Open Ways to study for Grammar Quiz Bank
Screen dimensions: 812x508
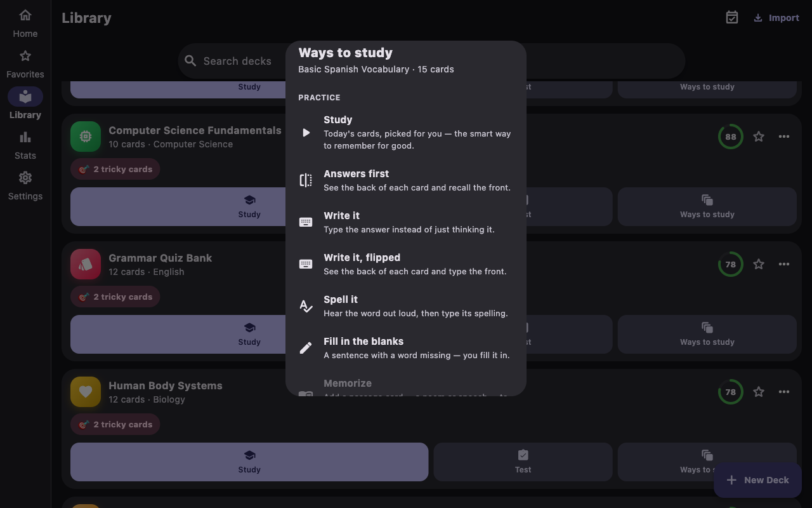[x=707, y=334]
